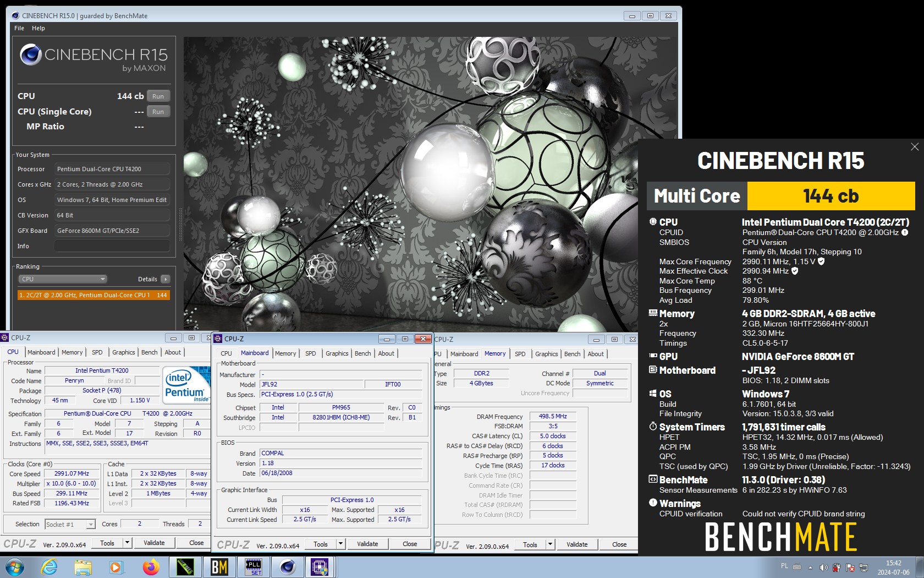Open Bench tab in left CPU-Z window
This screenshot has width=924, height=578.
point(149,352)
